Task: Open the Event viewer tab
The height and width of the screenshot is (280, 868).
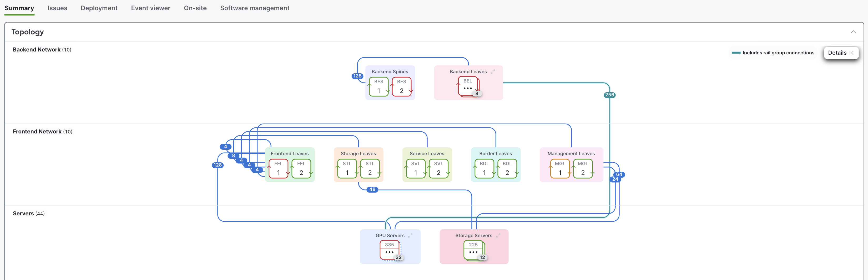Action: (x=150, y=8)
